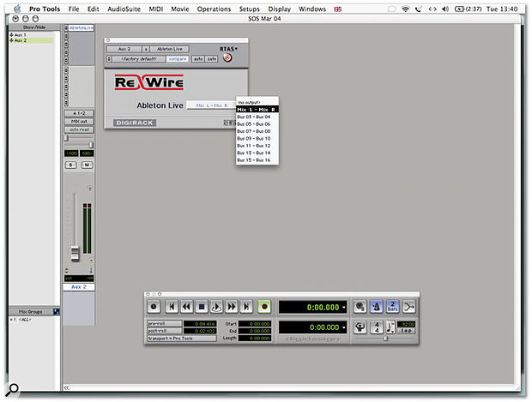Viewport: 532px width, 402px height.
Task: Click the Length time field in transport
Action: point(255,338)
